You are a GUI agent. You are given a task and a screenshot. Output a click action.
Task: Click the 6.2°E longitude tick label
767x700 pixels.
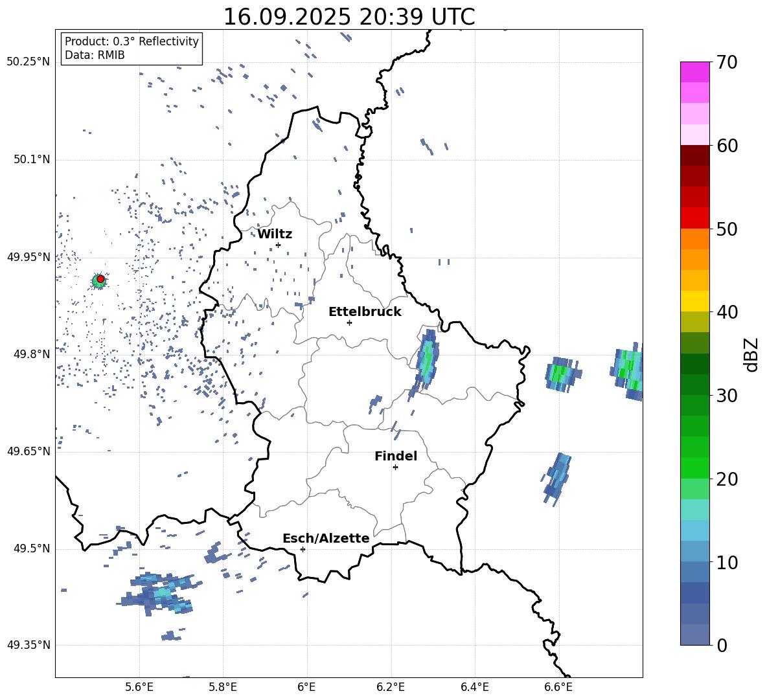391,687
